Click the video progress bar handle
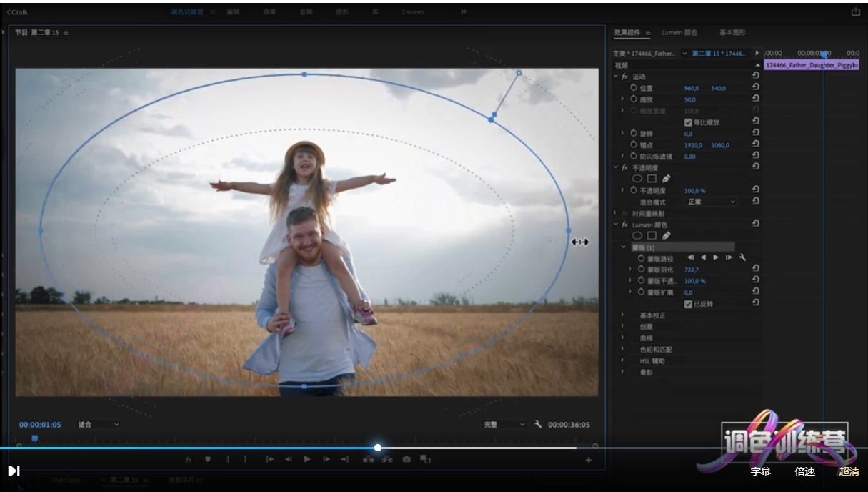Screen dimensions: 868x492 (x=378, y=448)
